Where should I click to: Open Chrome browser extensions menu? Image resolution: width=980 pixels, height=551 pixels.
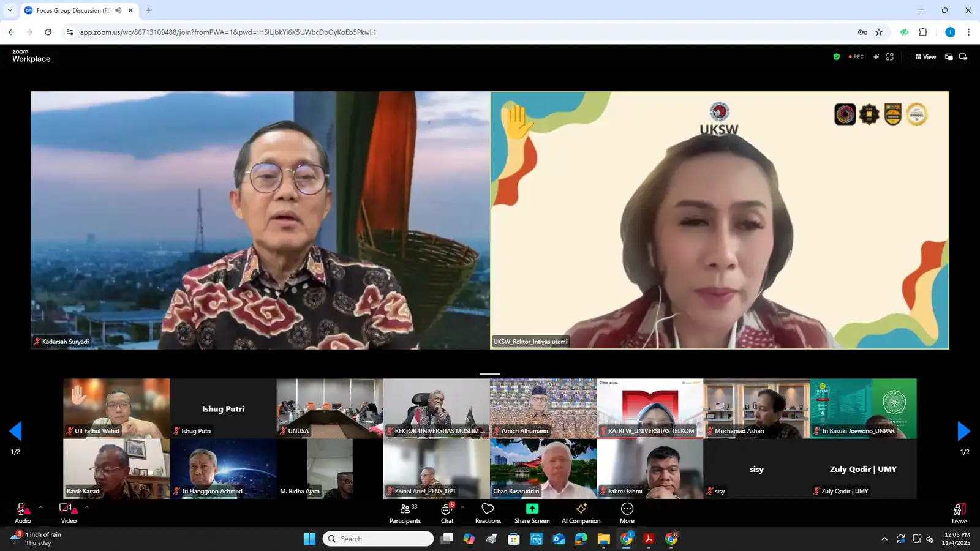(x=923, y=32)
